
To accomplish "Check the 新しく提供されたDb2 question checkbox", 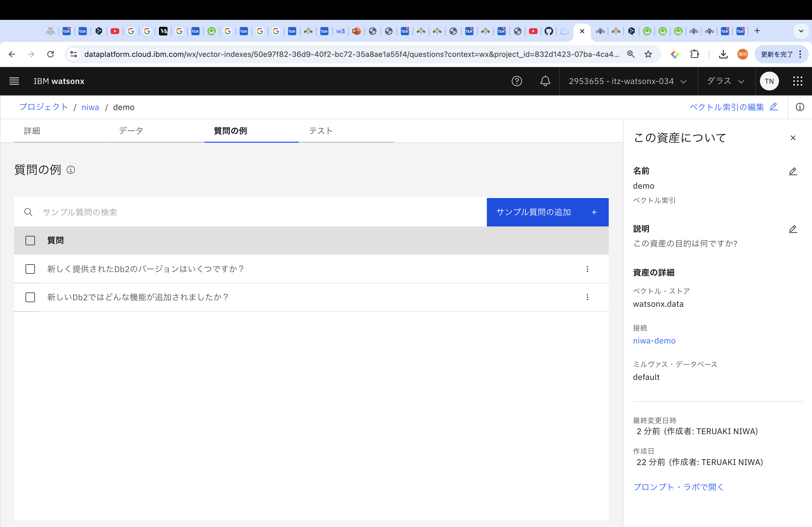I will coord(30,269).
